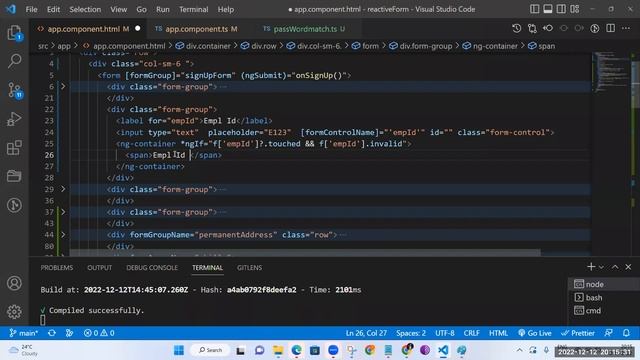Click the taskbar Search box
Viewport: 640px width, 360px height.
pyautogui.click(x=210, y=350)
